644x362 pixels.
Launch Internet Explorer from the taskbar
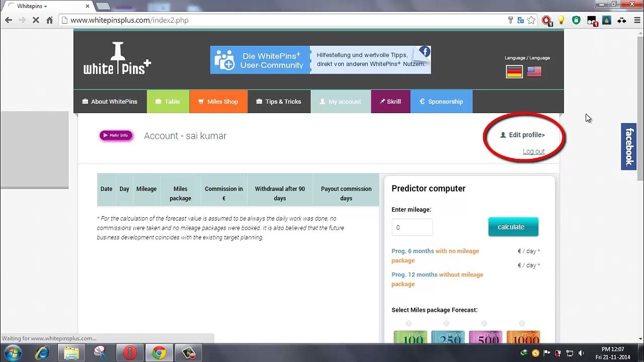coord(42,353)
